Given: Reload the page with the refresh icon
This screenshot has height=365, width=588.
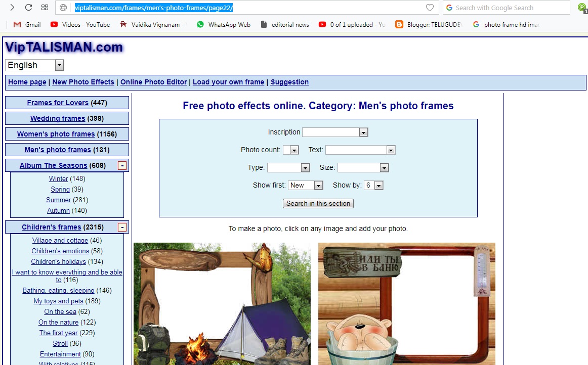Looking at the screenshot, I should coord(28,8).
